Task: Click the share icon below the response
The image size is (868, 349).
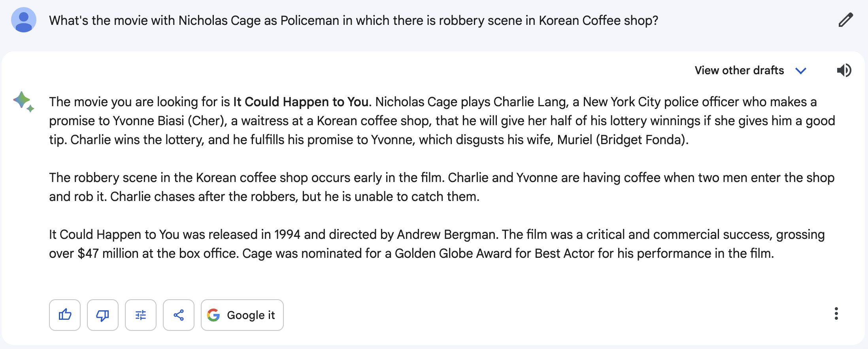Action: tap(179, 315)
